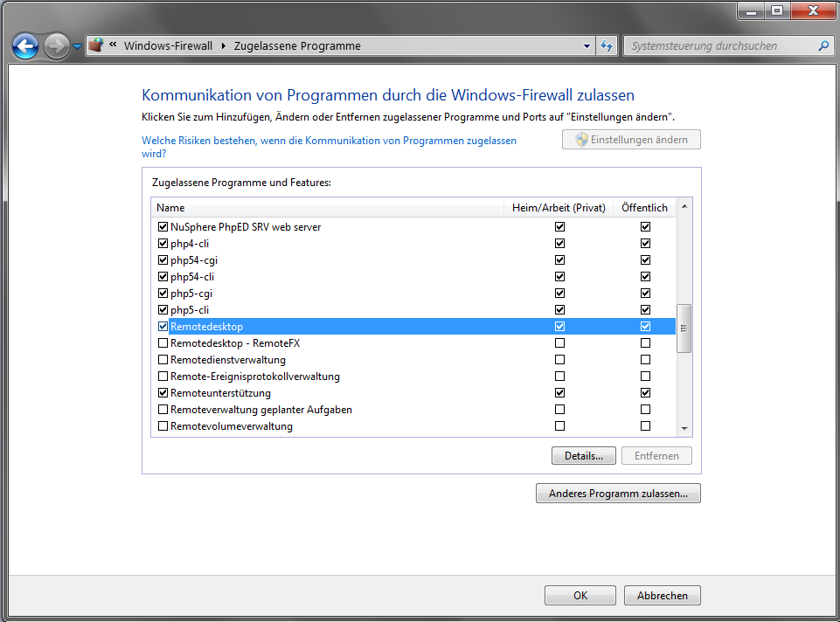Click the search magnifier icon
The image size is (840, 622).
coord(823,46)
